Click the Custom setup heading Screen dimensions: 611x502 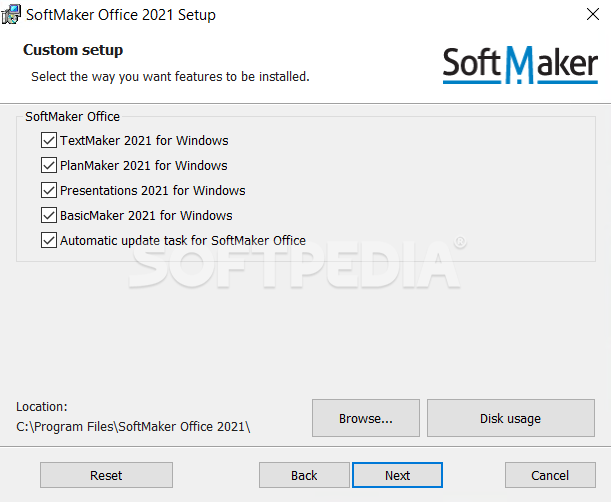click(73, 50)
